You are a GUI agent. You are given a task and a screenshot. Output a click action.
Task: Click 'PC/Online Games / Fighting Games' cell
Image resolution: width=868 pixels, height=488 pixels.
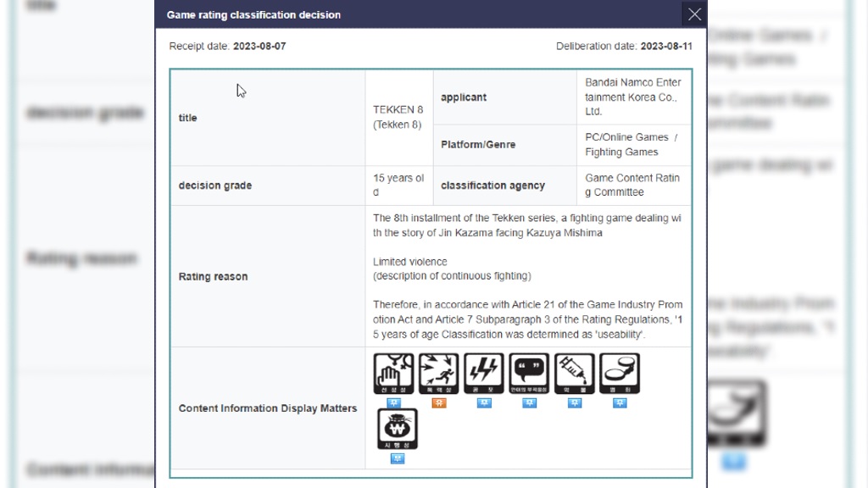[633, 144]
